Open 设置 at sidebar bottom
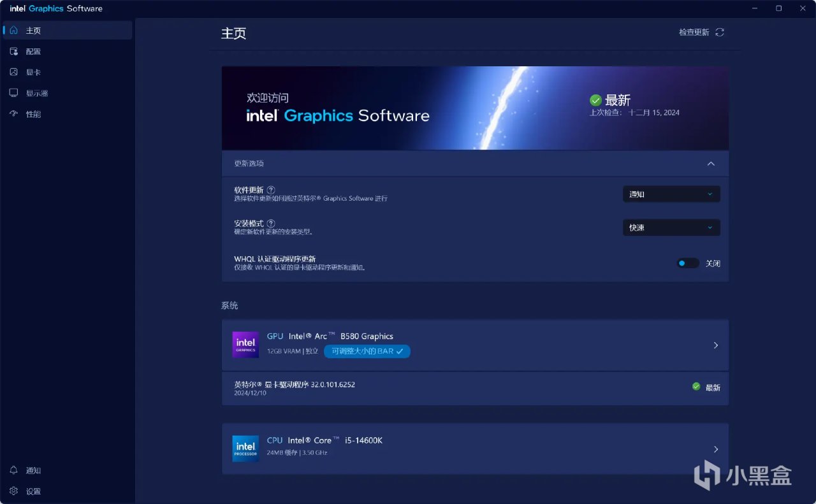Image resolution: width=816 pixels, height=504 pixels. point(68,491)
